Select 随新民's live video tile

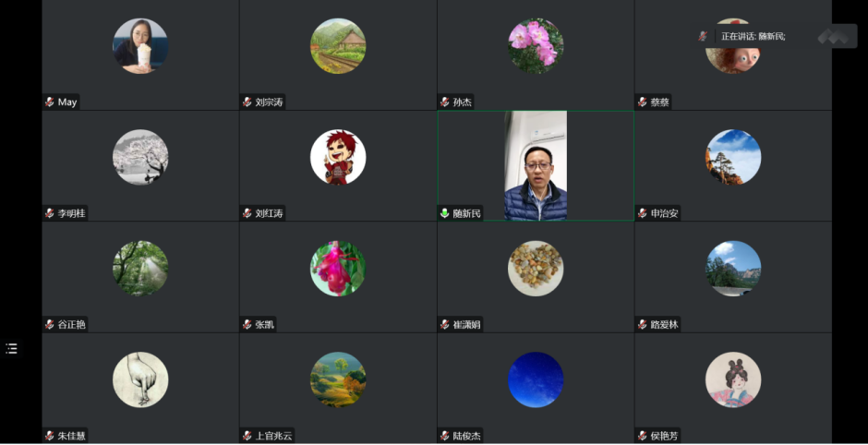point(536,165)
